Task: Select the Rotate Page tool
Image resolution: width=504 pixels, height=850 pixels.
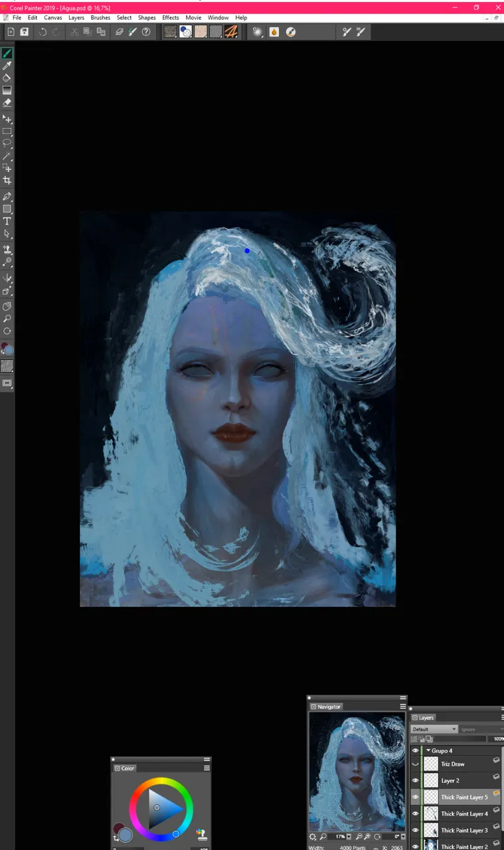Action: [7, 331]
